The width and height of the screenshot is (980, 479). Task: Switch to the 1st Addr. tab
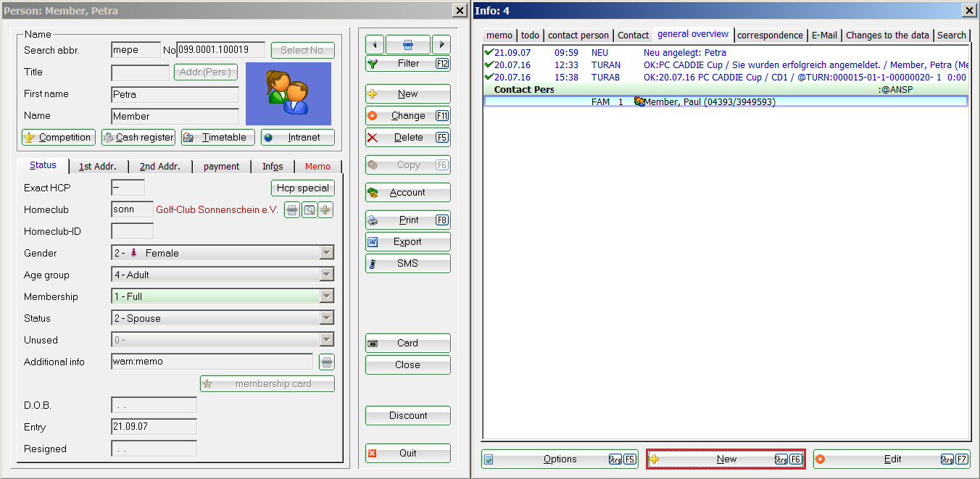click(x=98, y=167)
